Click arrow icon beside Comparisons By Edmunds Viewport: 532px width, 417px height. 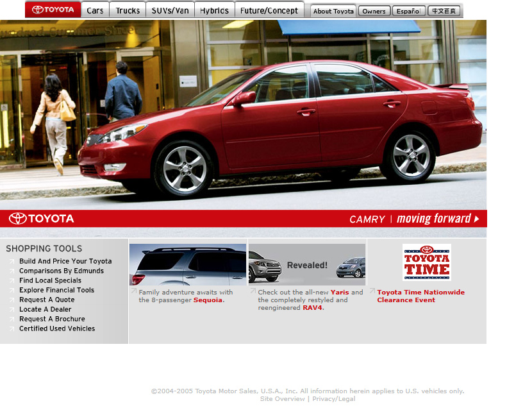(x=12, y=271)
